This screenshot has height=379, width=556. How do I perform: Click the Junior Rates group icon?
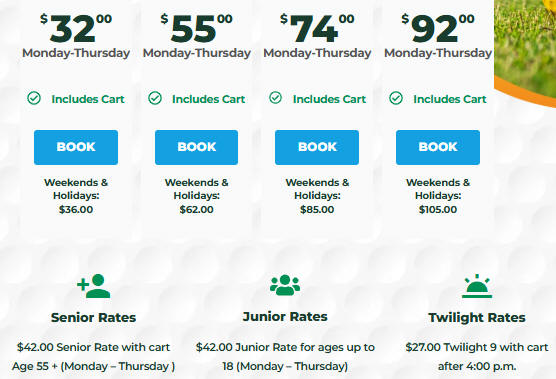click(285, 285)
